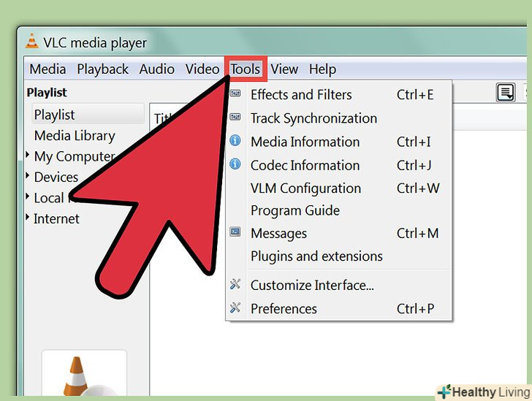Click the Title column header
This screenshot has width=532, height=401.
[162, 118]
